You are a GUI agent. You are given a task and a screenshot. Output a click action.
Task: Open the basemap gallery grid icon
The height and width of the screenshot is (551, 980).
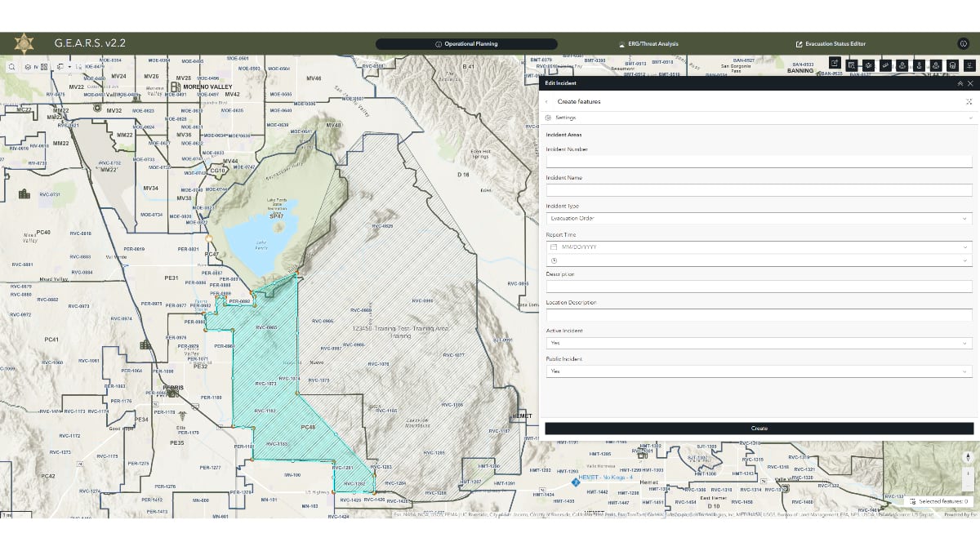pos(43,67)
